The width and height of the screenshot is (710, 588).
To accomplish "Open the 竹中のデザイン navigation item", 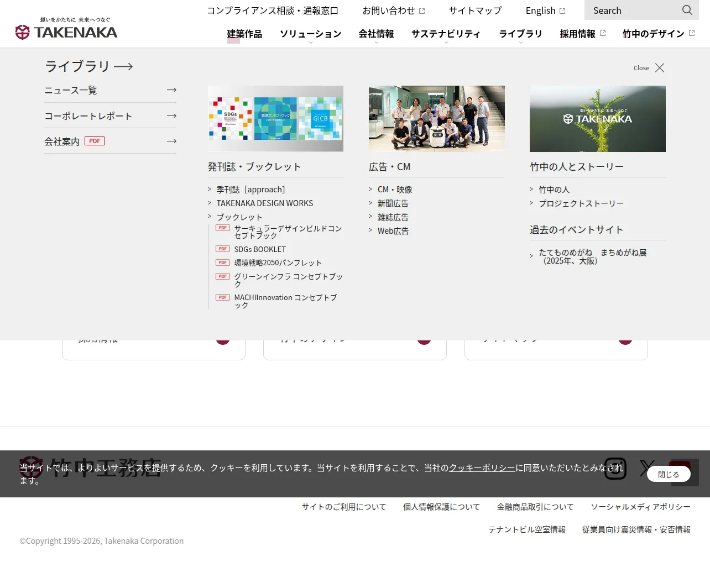I will (x=659, y=34).
